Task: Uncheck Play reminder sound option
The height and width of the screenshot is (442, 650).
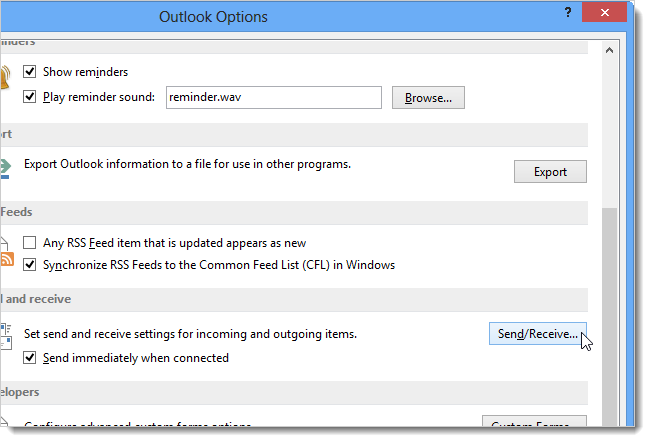Action: [29, 97]
